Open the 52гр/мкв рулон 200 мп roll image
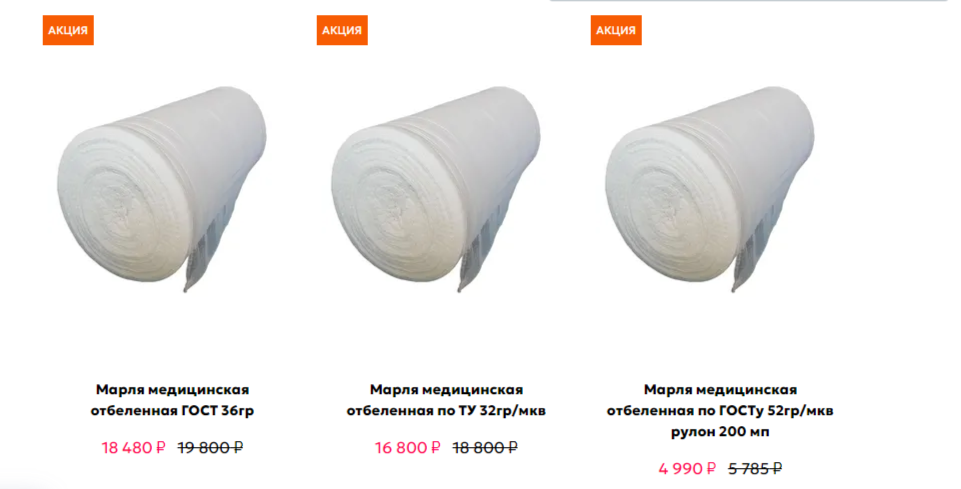This screenshot has width=961, height=489. click(x=711, y=188)
